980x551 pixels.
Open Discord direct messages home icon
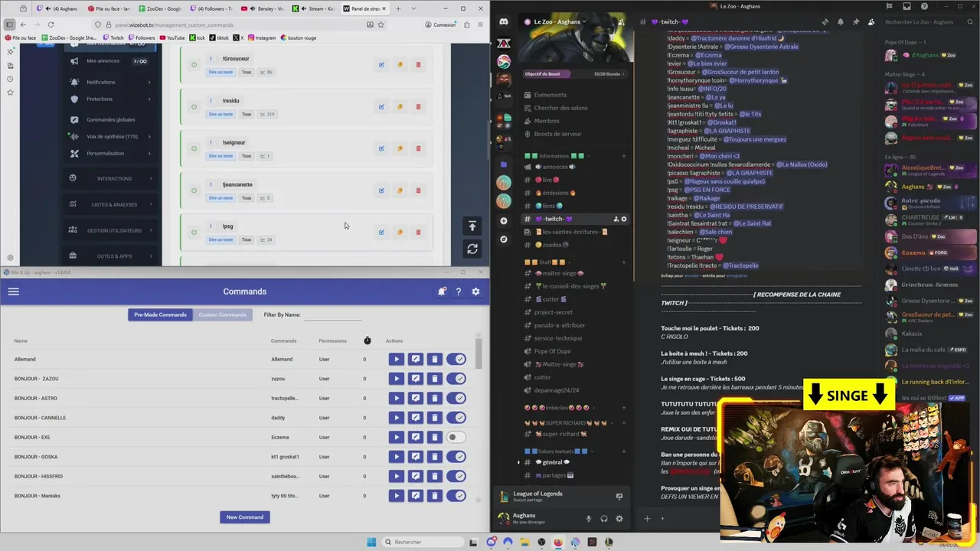504,22
